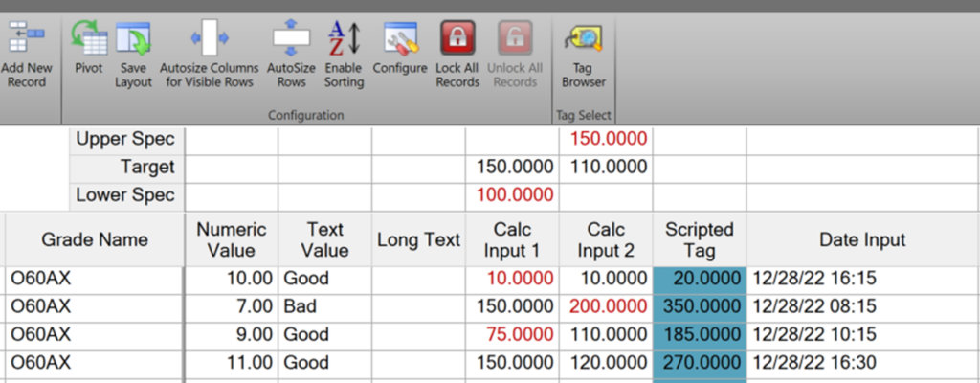Click the Scripted Tag column header
Screen dimensions: 980x383
[700, 239]
